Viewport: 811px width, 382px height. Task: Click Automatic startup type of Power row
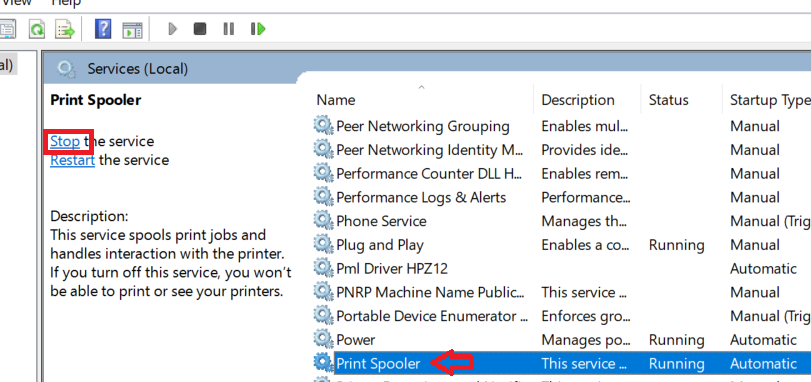pos(763,340)
